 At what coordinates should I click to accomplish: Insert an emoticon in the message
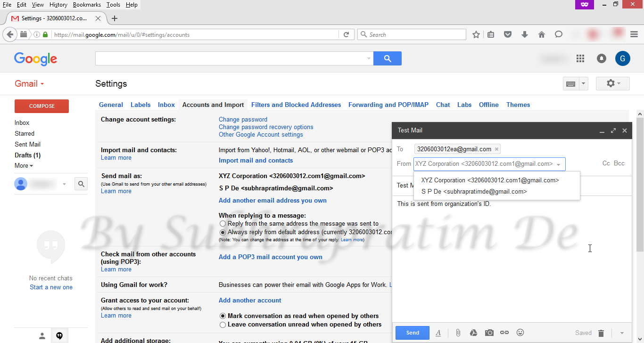tap(520, 333)
